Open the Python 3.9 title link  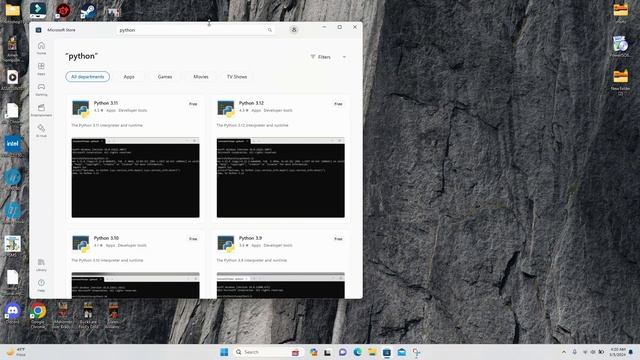tap(250, 238)
